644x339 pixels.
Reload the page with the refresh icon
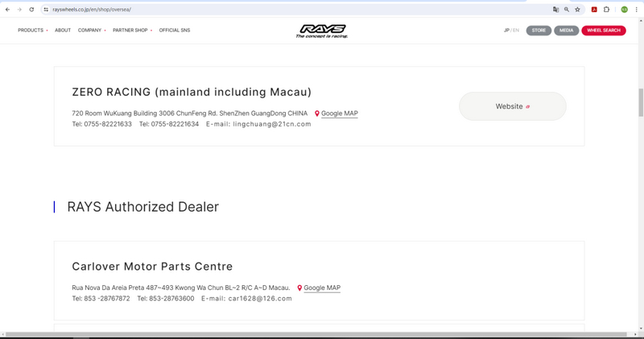pyautogui.click(x=31, y=10)
